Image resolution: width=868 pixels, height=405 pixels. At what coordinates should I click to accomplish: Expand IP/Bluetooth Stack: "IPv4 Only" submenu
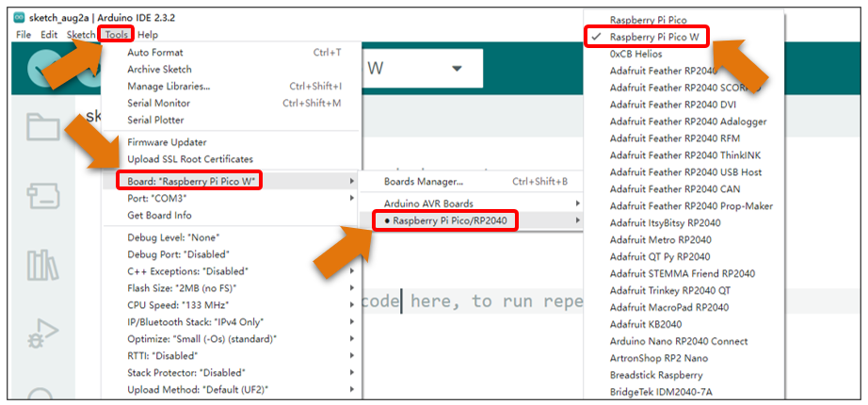232,322
